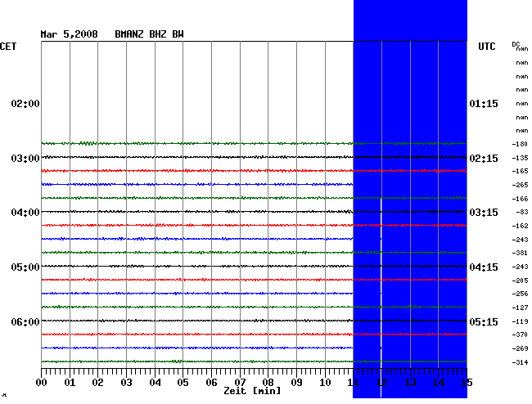
Task: Click minute label 08 on time axis
Action: coord(268,383)
